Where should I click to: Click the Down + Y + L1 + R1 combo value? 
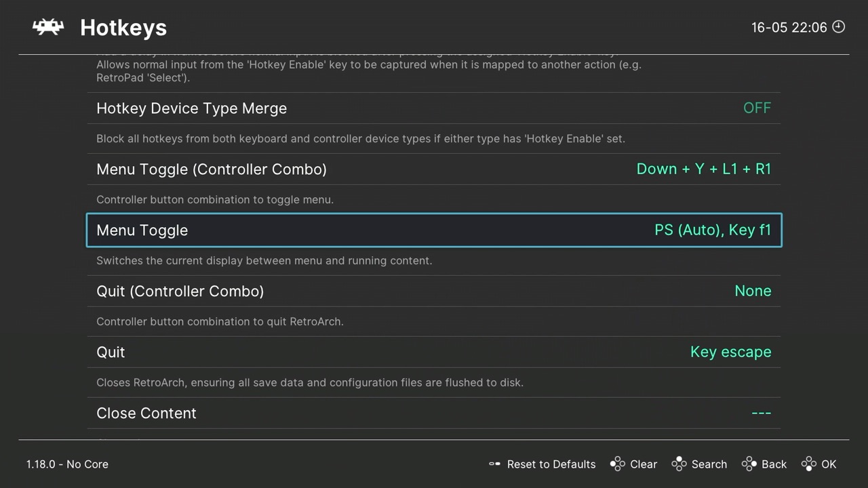tap(704, 169)
